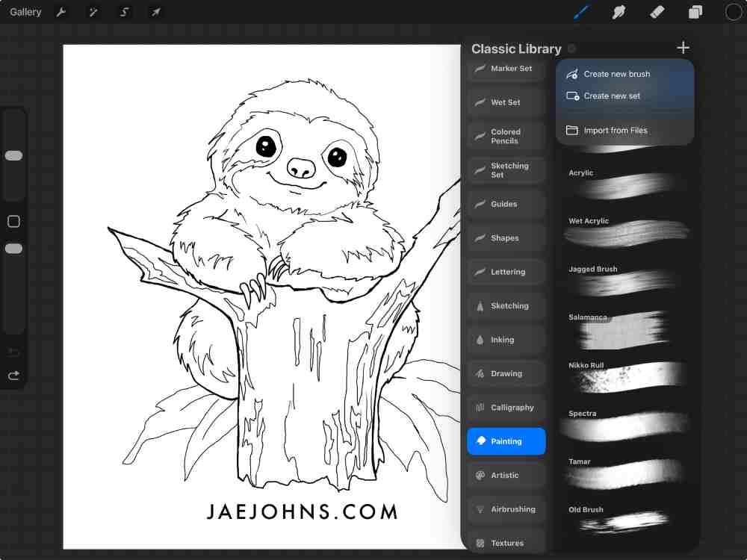Screen dimensions: 747x560
Task: Select the Eraser tool
Action: tap(657, 12)
